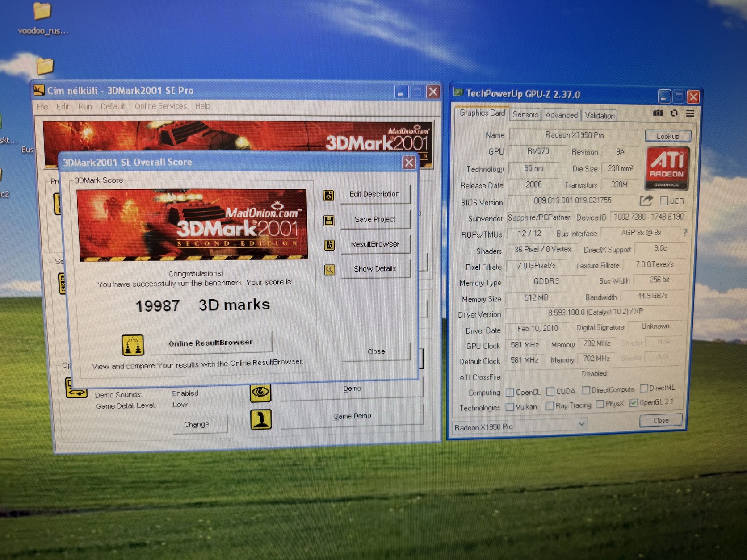Screen dimensions: 747x560
Task: Click the Change... button in 3DMark2001
Action: (200, 424)
